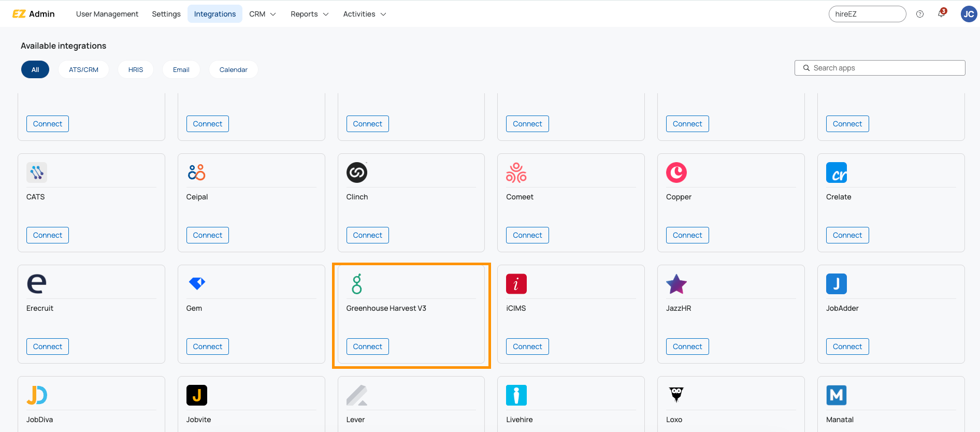This screenshot has height=432, width=980.
Task: Select the Integrations nav tab
Action: point(215,14)
